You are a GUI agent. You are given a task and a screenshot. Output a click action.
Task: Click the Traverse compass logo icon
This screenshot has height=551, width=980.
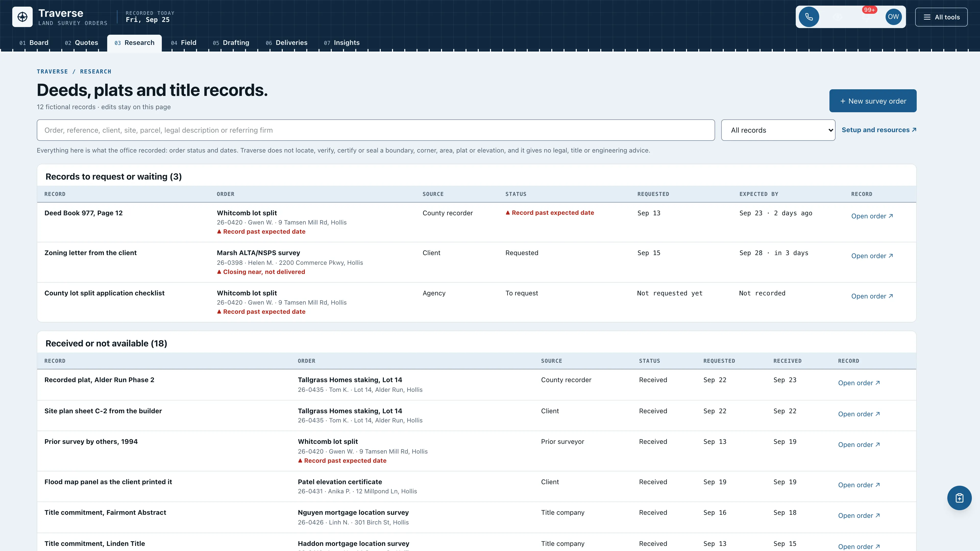click(x=22, y=17)
